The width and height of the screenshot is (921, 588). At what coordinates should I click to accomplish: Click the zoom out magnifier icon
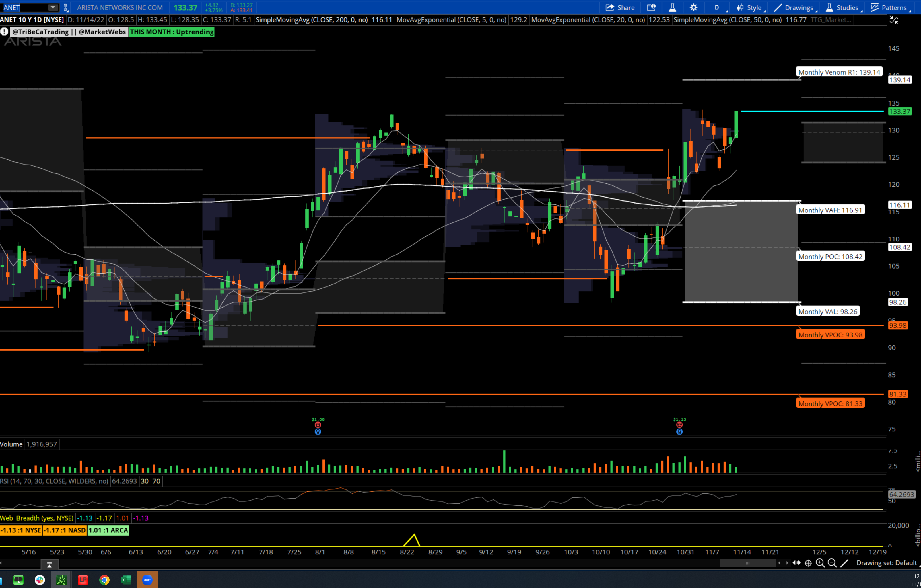(832, 563)
